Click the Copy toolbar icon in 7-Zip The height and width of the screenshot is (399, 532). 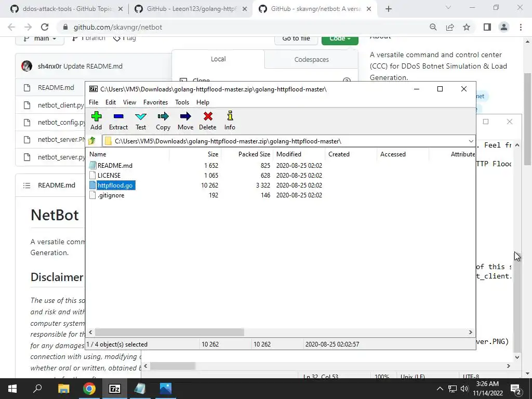click(x=163, y=121)
